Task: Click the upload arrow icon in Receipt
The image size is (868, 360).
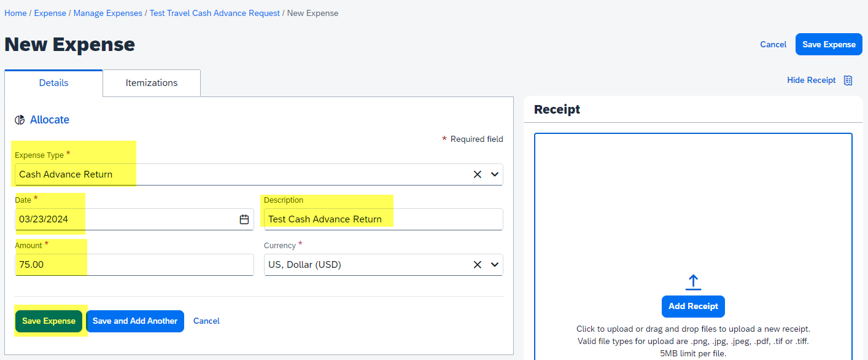Action: pyautogui.click(x=693, y=282)
